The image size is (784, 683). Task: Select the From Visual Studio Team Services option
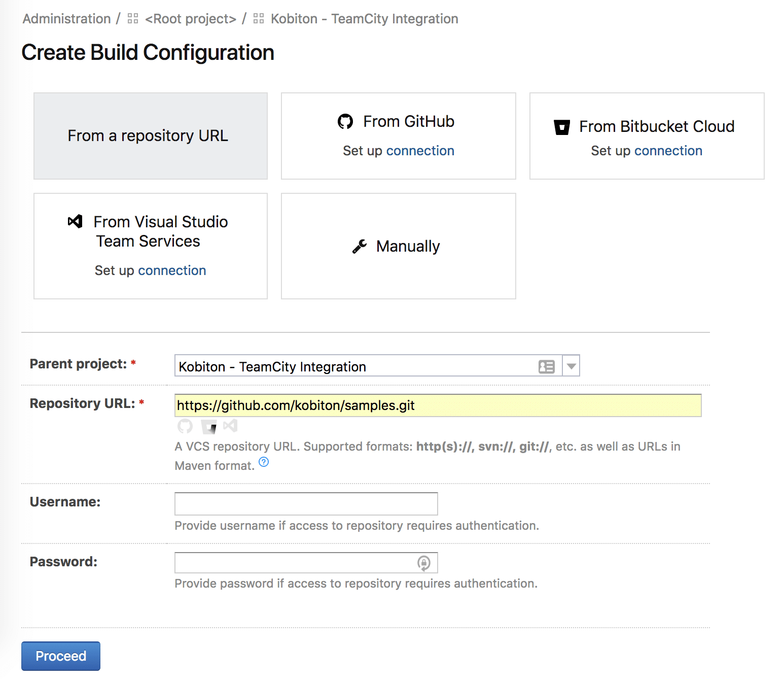(x=151, y=246)
